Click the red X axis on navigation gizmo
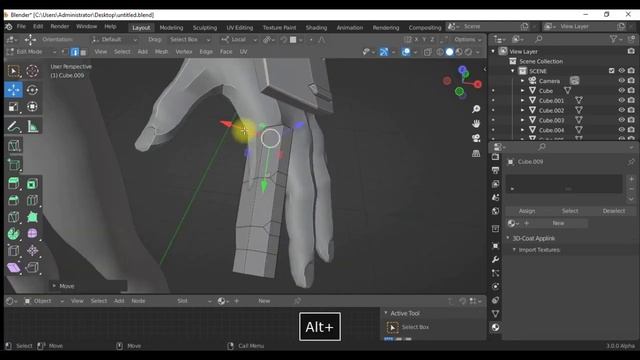This screenshot has height=360, width=640. (x=478, y=84)
